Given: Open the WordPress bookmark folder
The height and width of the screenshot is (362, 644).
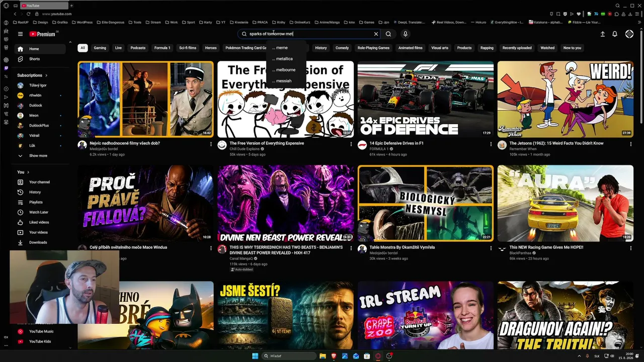Looking at the screenshot, I should coord(82,22).
